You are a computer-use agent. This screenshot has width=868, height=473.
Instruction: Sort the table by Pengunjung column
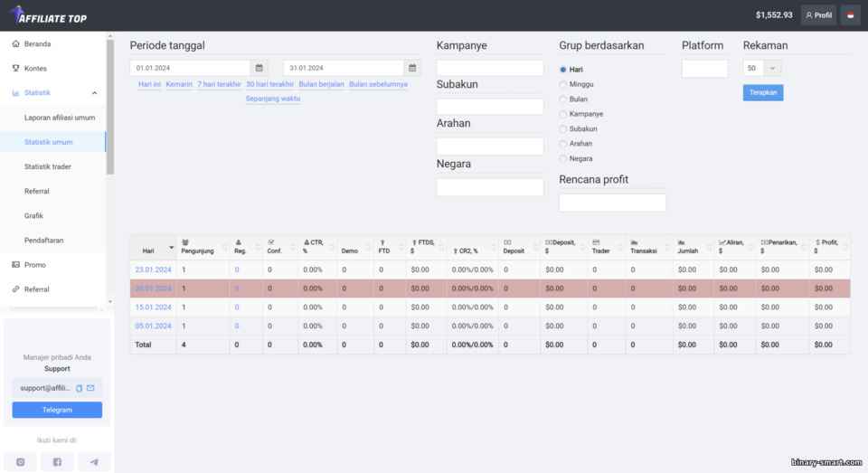tap(203, 247)
